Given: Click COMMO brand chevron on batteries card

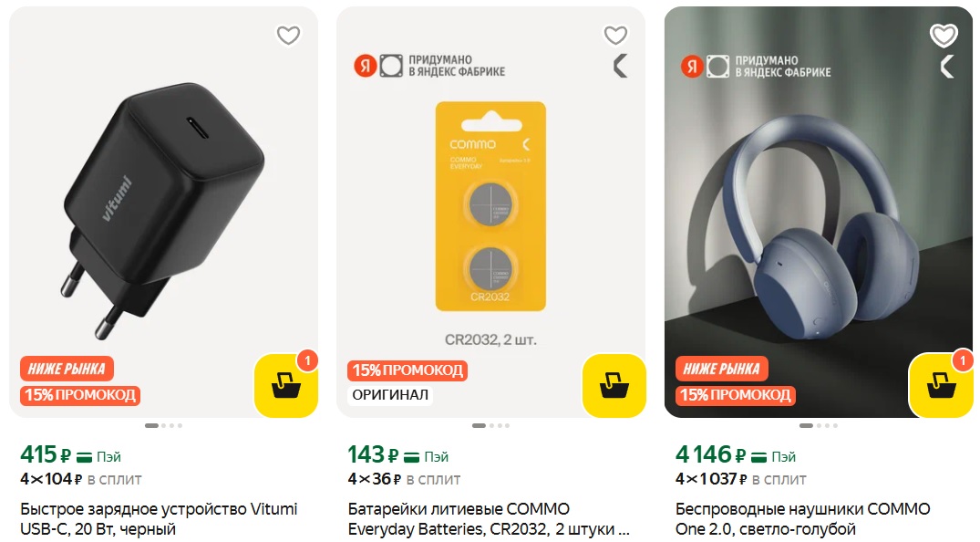Looking at the screenshot, I should coord(621,66).
